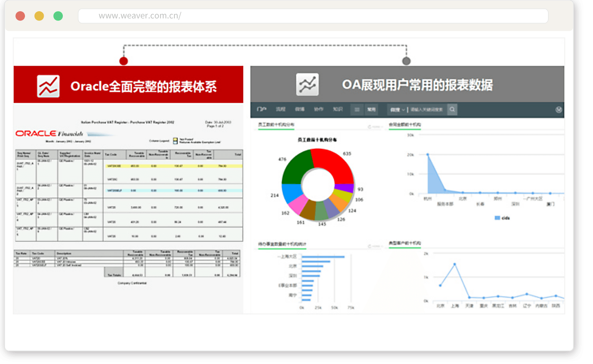Select the dark green 476 donut slice

[x=295, y=167]
